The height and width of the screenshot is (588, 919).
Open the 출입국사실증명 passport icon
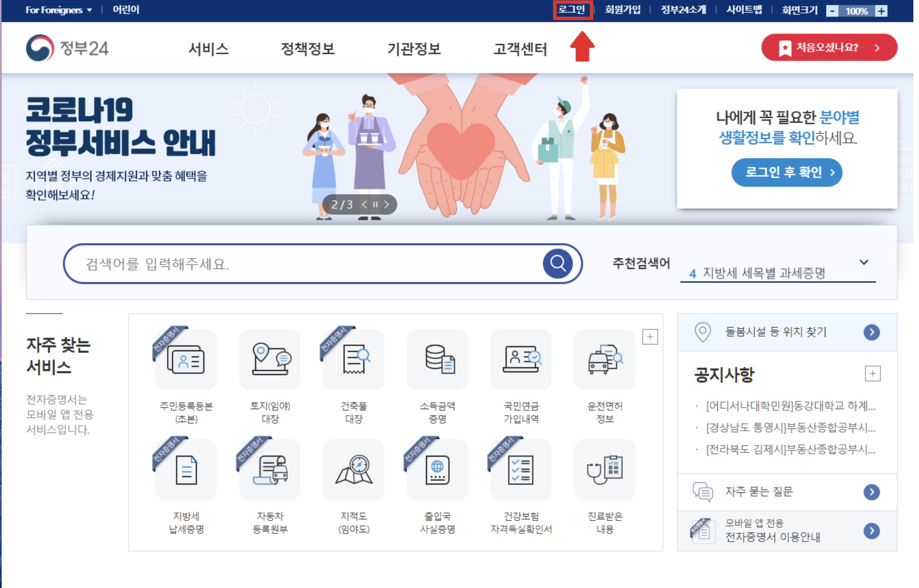[437, 470]
